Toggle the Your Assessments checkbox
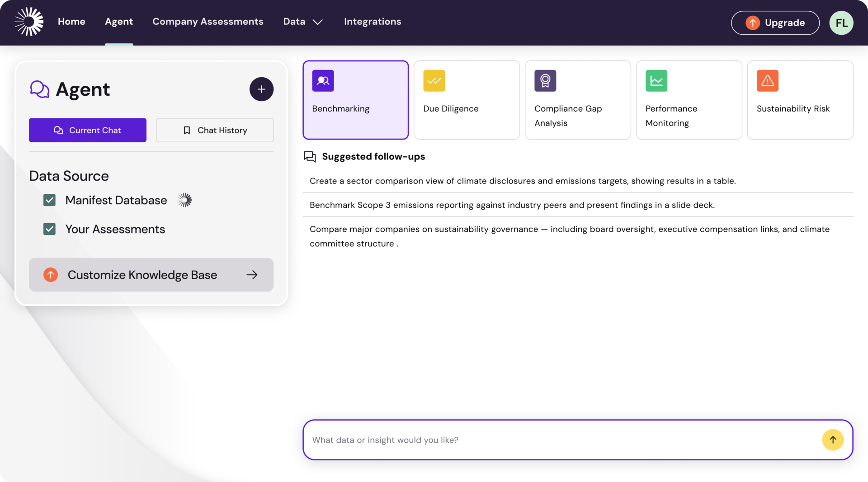This screenshot has width=868, height=482. tap(49, 229)
